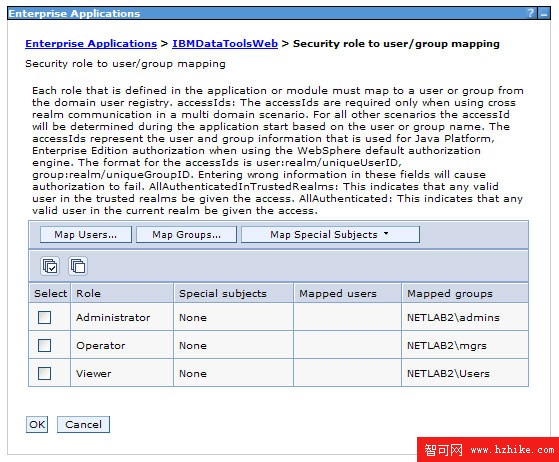Click the Select column header
Viewport: 559px width, 462px height.
50,293
